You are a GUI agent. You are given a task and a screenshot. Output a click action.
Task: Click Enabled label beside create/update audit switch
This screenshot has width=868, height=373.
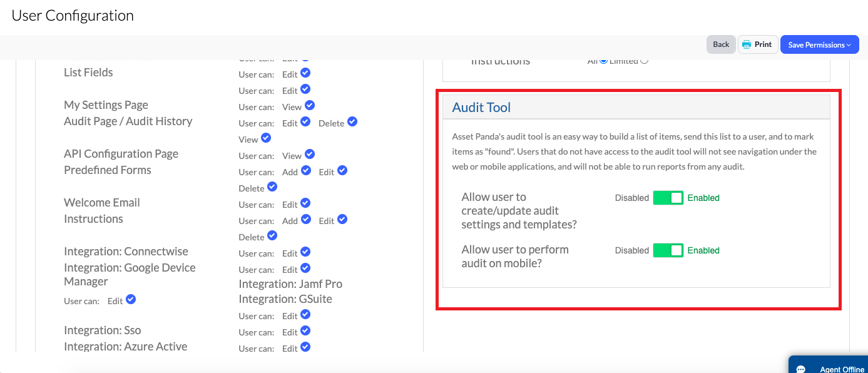tap(703, 198)
